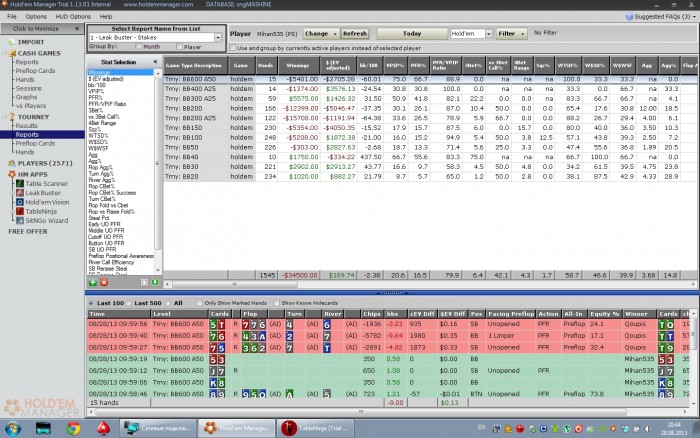The height and width of the screenshot is (438, 700).
Task: Click the hands list horizontal scrollbar
Action: click(x=360, y=412)
